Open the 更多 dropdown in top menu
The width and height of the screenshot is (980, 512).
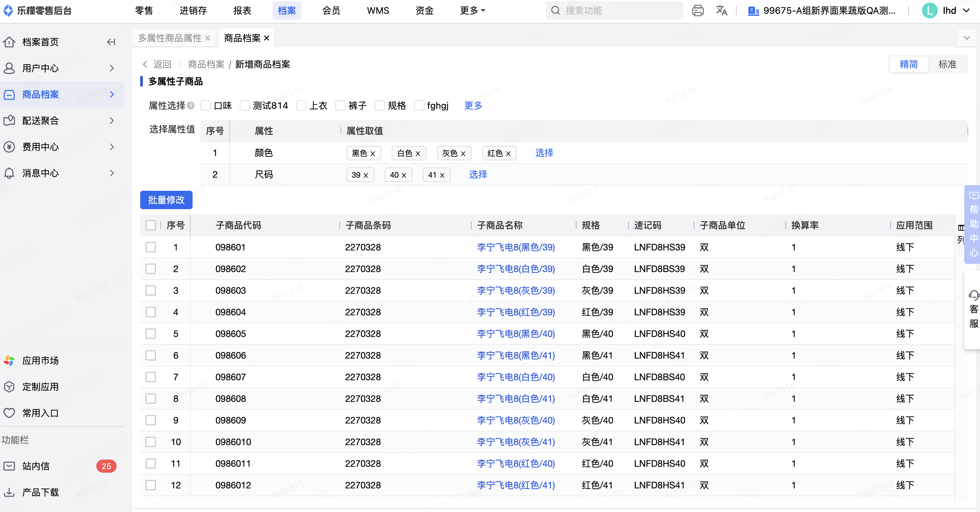(472, 11)
